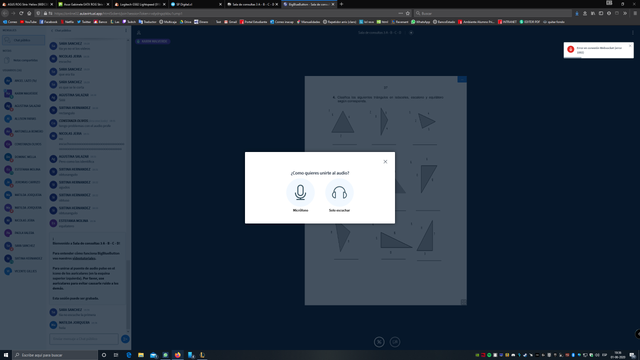Select user AGUSTINA SALAZAR in users list

pyautogui.click(x=23, y=106)
